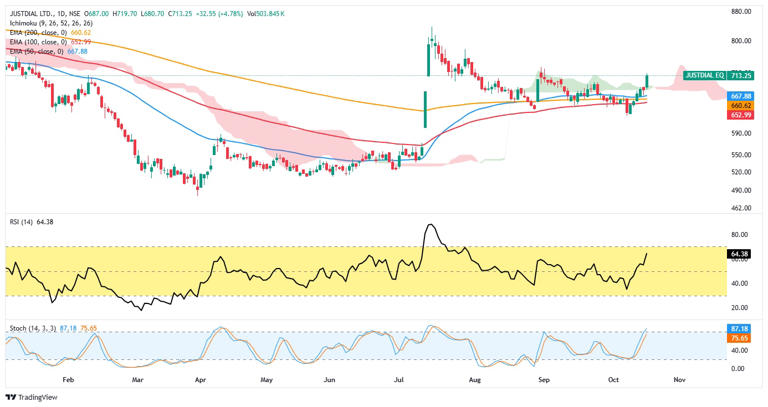Click the 40.00 label on Stoch axis

(739, 350)
